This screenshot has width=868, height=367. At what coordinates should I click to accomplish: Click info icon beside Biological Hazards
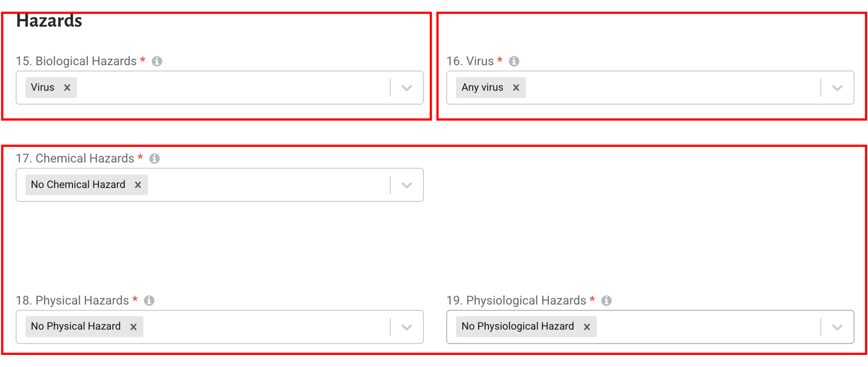click(157, 61)
